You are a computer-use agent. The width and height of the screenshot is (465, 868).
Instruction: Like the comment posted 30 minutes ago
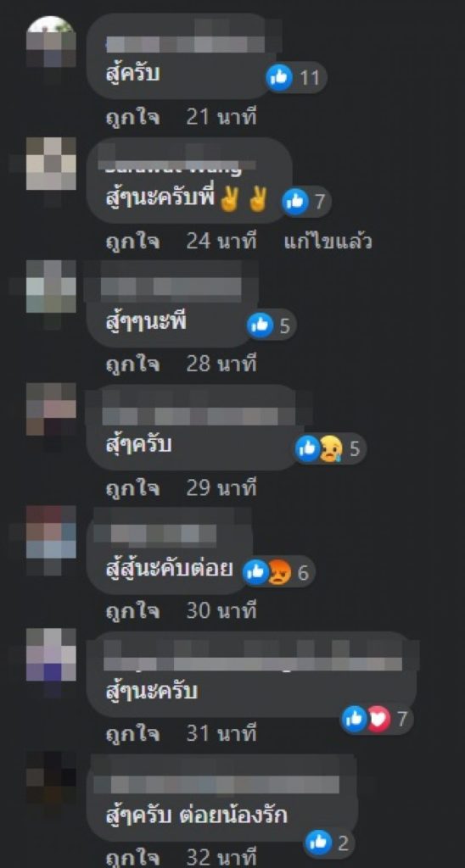pyautogui.click(x=133, y=611)
